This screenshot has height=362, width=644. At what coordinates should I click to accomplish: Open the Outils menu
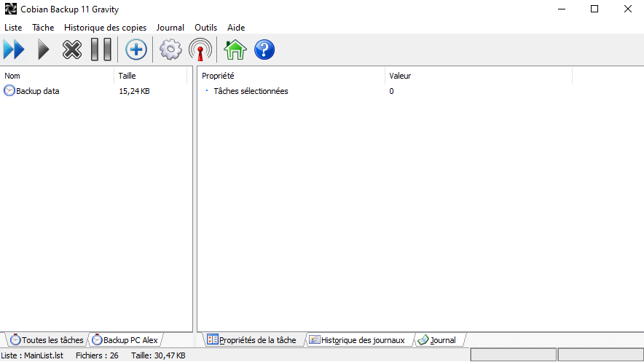pyautogui.click(x=205, y=28)
